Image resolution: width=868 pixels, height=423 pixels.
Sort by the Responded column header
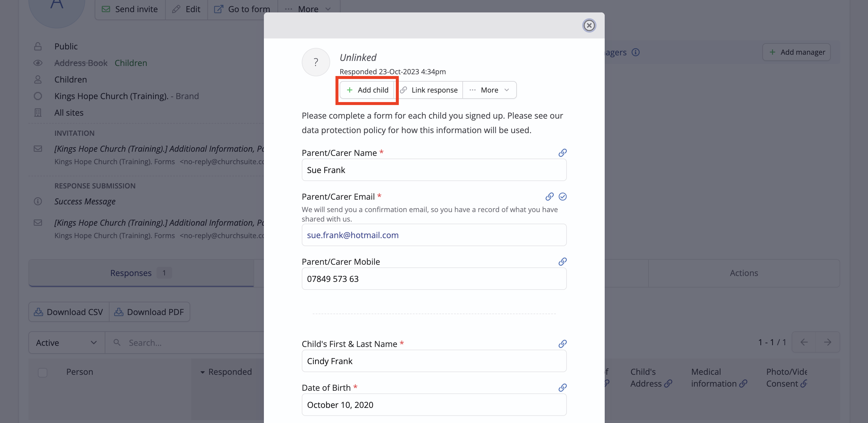230,372
